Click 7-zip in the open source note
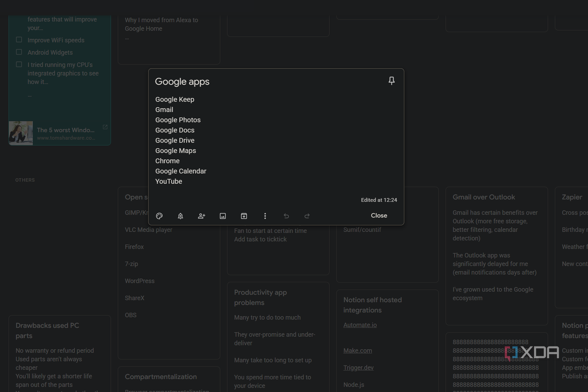This screenshot has width=588, height=392. (131, 264)
